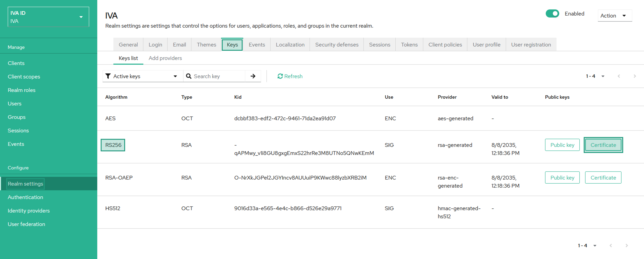
Task: Click the Refresh keys icon
Action: [280, 76]
